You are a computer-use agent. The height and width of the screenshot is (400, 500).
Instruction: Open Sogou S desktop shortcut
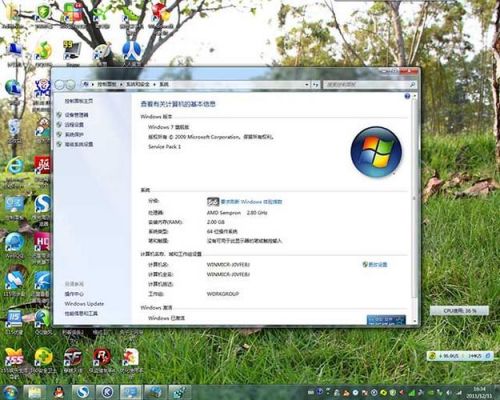[43, 203]
